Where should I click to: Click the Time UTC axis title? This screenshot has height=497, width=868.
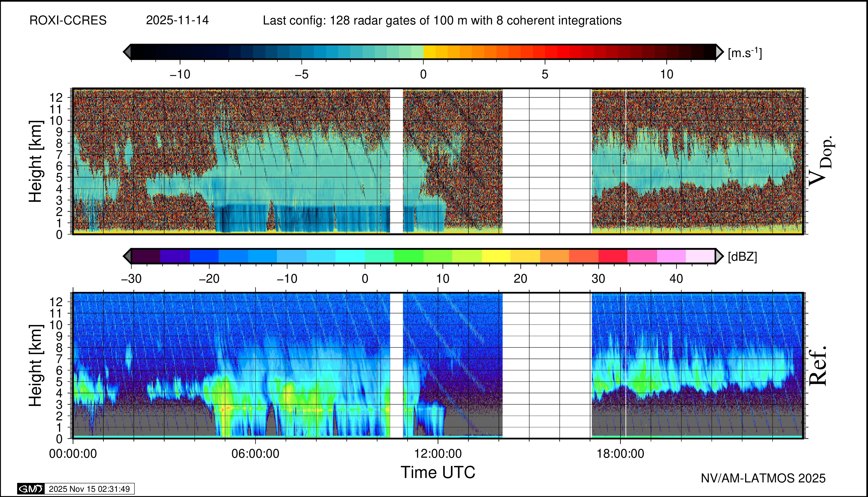pos(438,473)
